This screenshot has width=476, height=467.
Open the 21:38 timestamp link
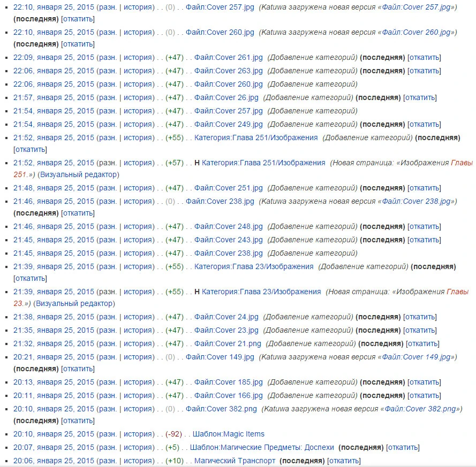54,317
